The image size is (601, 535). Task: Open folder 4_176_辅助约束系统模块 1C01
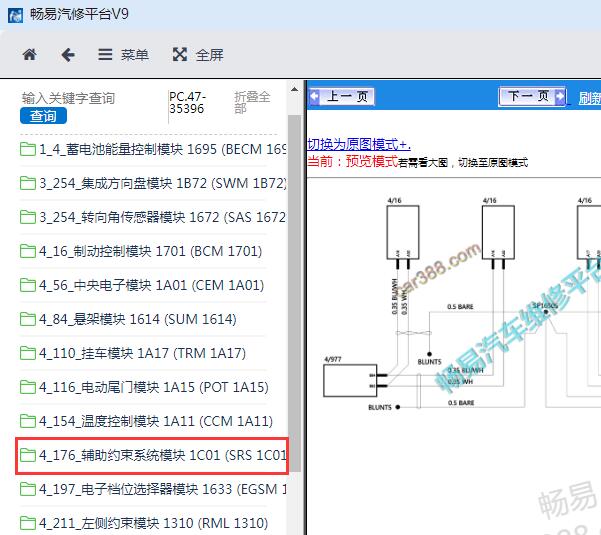[153, 455]
